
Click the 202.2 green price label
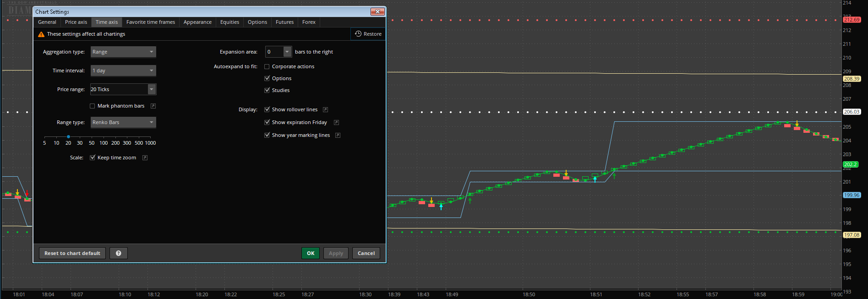[x=851, y=164]
